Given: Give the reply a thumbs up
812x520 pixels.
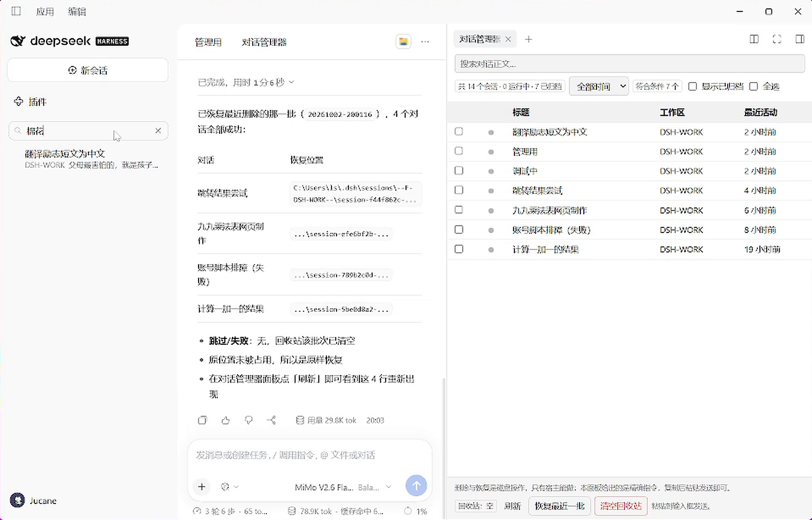Looking at the screenshot, I should click(226, 420).
